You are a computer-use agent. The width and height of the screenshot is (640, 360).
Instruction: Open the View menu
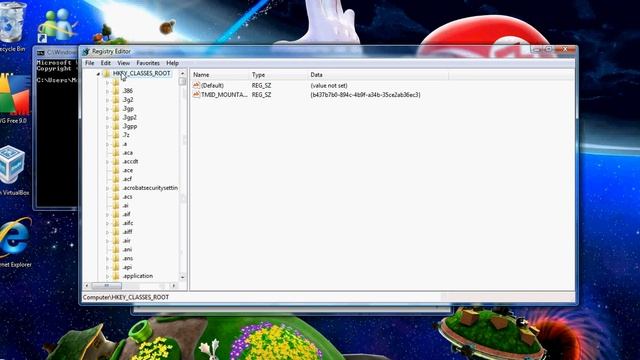[123, 63]
